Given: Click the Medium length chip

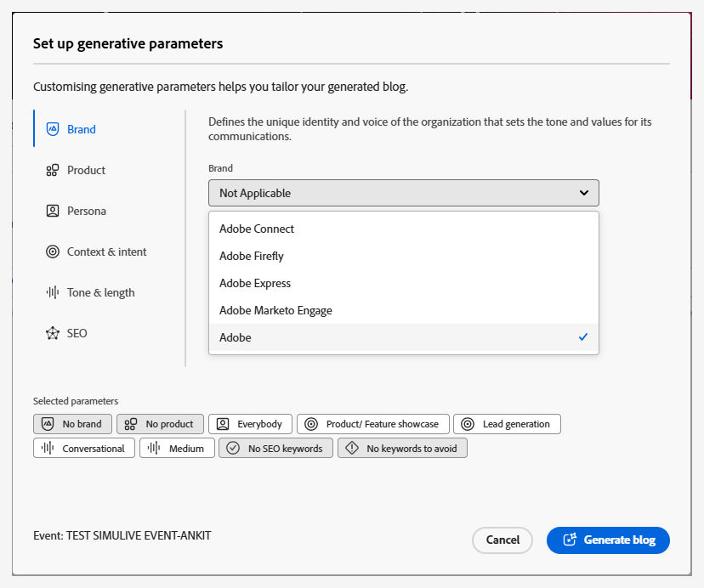Looking at the screenshot, I should 177,448.
